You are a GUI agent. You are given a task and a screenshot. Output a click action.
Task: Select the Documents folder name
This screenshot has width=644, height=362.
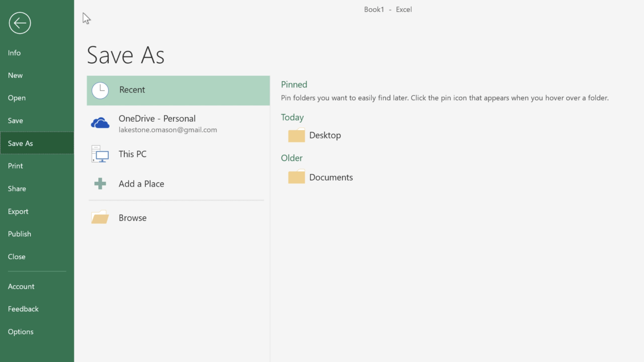point(331,177)
